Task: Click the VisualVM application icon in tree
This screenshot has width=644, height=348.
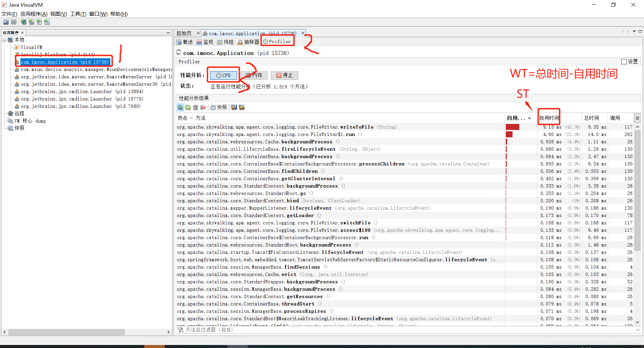Action: coord(17,47)
